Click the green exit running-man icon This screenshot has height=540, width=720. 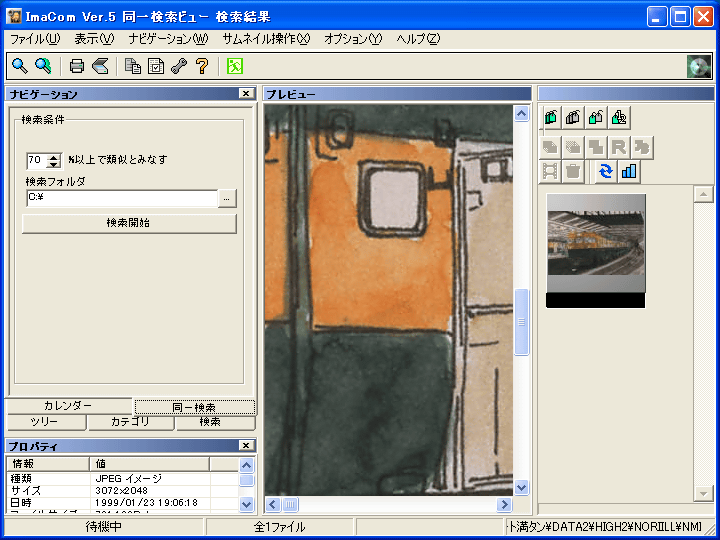[x=235, y=66]
